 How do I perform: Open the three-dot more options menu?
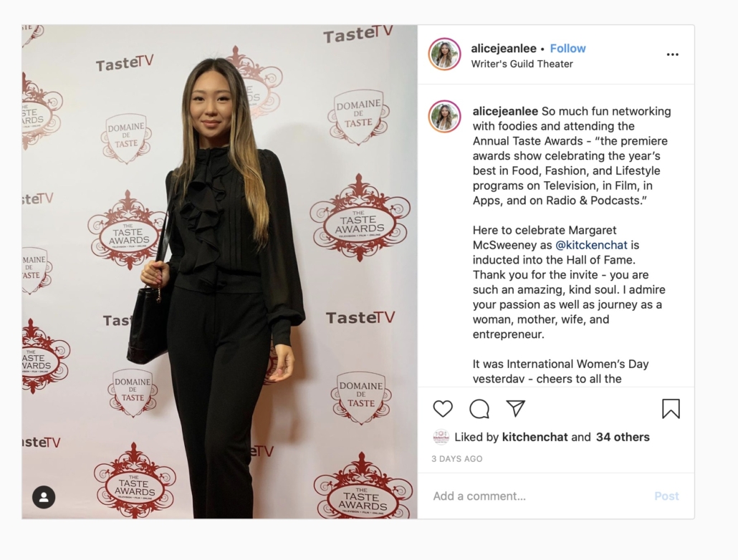pyautogui.click(x=673, y=54)
